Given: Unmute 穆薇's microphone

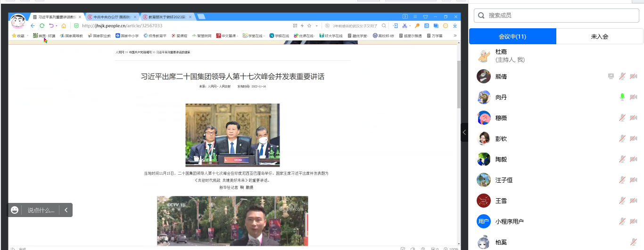Looking at the screenshot, I should pos(622,118).
